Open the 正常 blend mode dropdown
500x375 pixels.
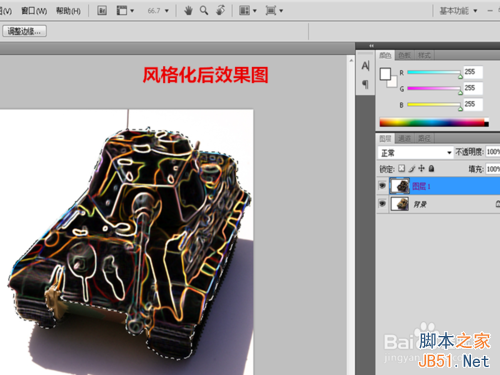click(416, 153)
